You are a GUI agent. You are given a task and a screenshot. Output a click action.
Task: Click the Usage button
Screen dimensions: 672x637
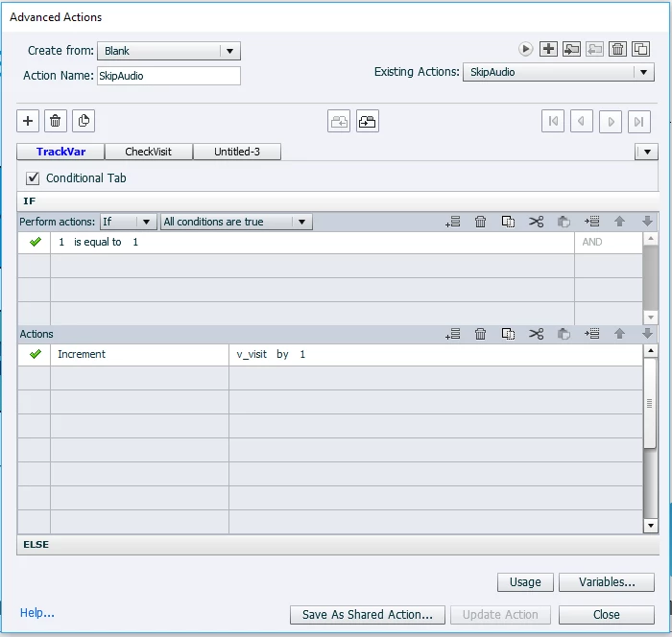(525, 582)
